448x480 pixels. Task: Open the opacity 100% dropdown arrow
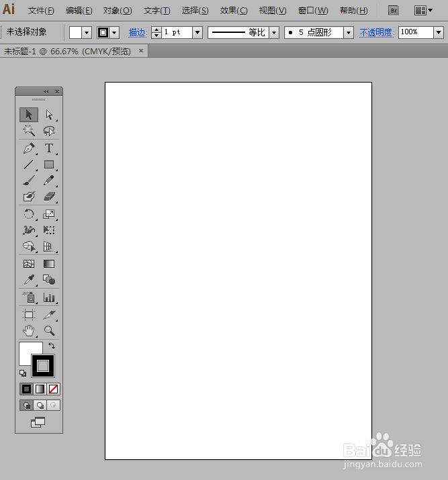(439, 32)
